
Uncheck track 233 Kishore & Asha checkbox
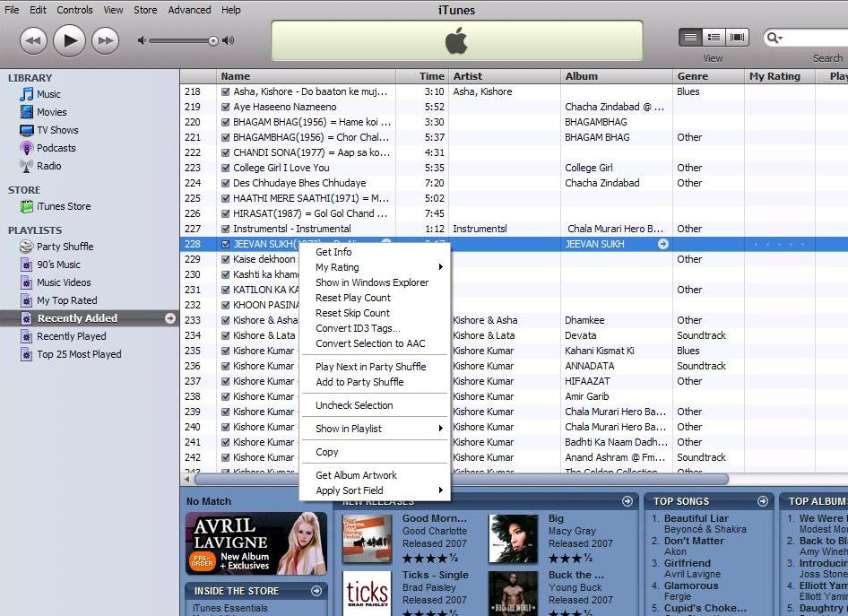(226, 320)
